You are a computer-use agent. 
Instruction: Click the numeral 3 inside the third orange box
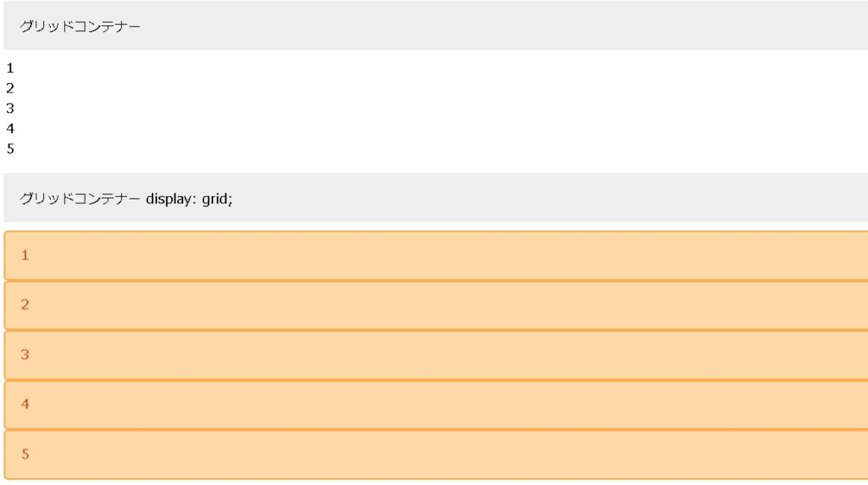tap(25, 354)
